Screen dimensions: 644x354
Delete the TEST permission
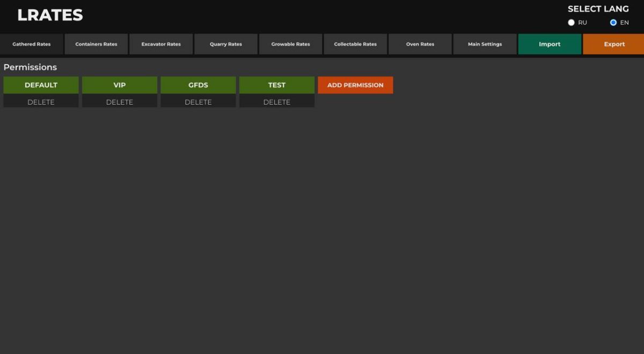pos(277,102)
